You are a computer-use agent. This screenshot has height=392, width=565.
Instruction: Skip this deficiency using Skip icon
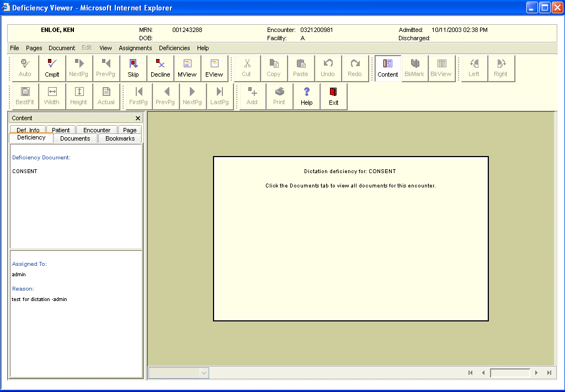(134, 68)
